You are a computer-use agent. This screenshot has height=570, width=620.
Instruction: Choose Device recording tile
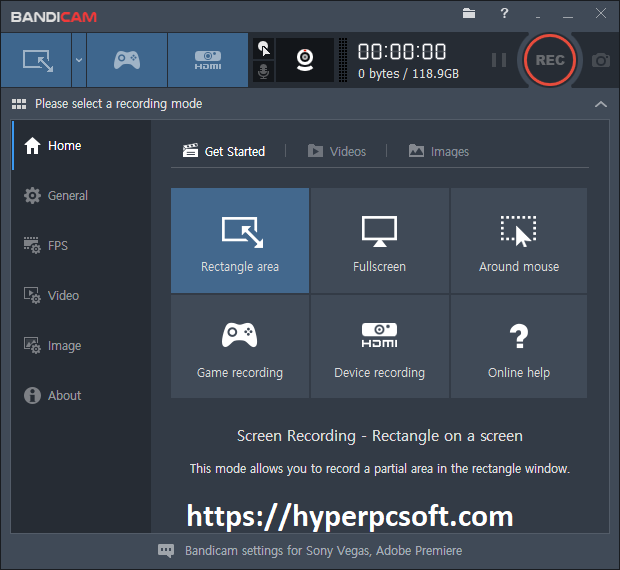coord(380,346)
